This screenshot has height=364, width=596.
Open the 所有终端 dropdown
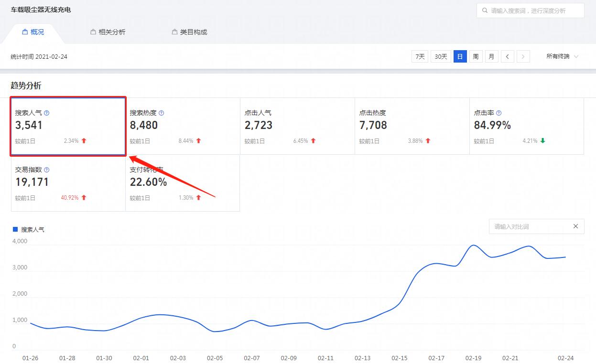tap(562, 56)
